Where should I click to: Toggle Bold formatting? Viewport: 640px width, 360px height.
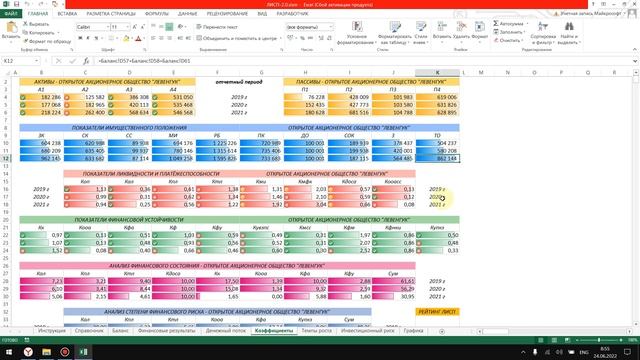point(80,38)
